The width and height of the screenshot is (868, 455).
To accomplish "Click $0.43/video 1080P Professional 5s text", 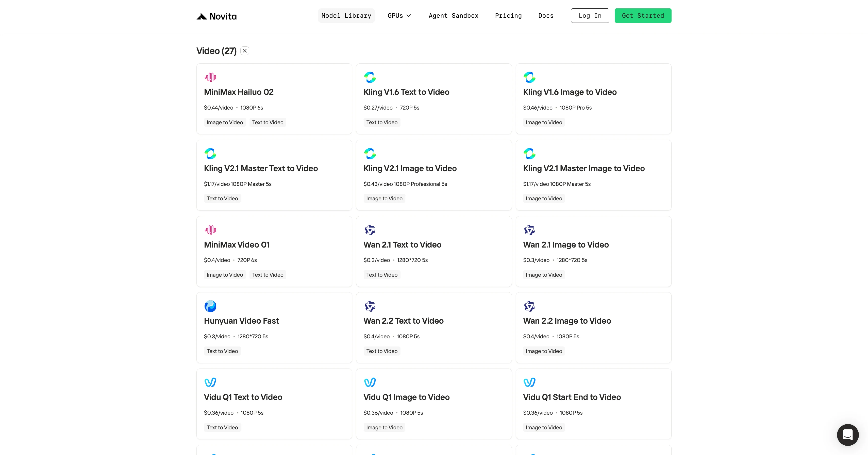I will coord(405,184).
